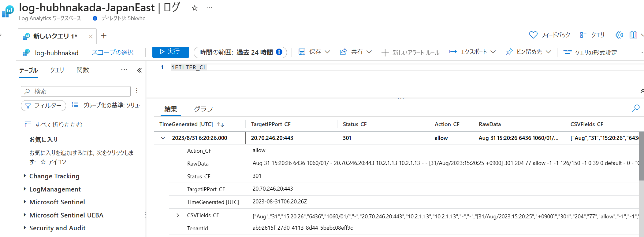Open the エクスポート dropdown

[x=472, y=52]
